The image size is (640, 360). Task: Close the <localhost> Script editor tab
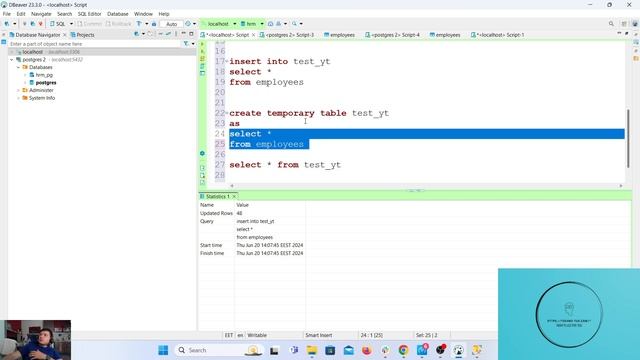(x=253, y=35)
